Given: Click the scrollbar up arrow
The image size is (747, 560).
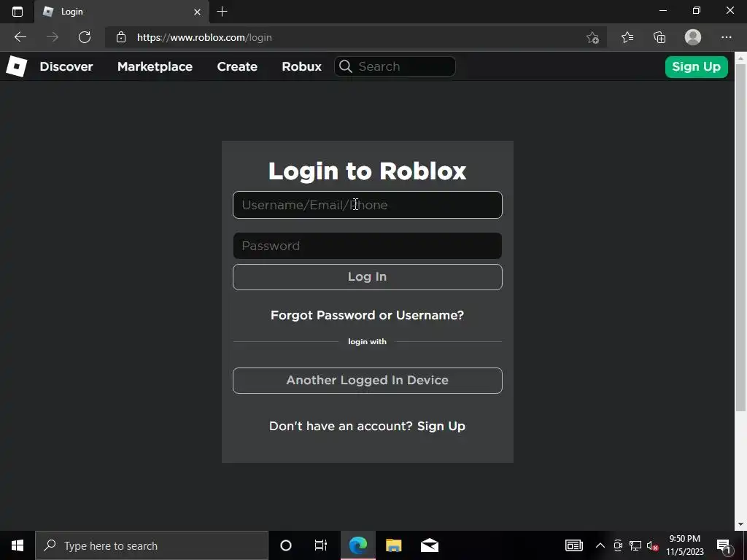Looking at the screenshot, I should [x=740, y=58].
